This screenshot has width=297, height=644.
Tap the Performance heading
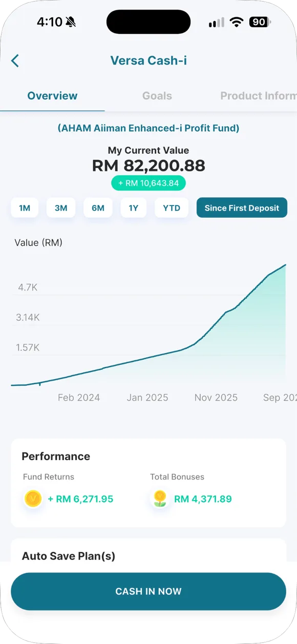[x=56, y=456]
